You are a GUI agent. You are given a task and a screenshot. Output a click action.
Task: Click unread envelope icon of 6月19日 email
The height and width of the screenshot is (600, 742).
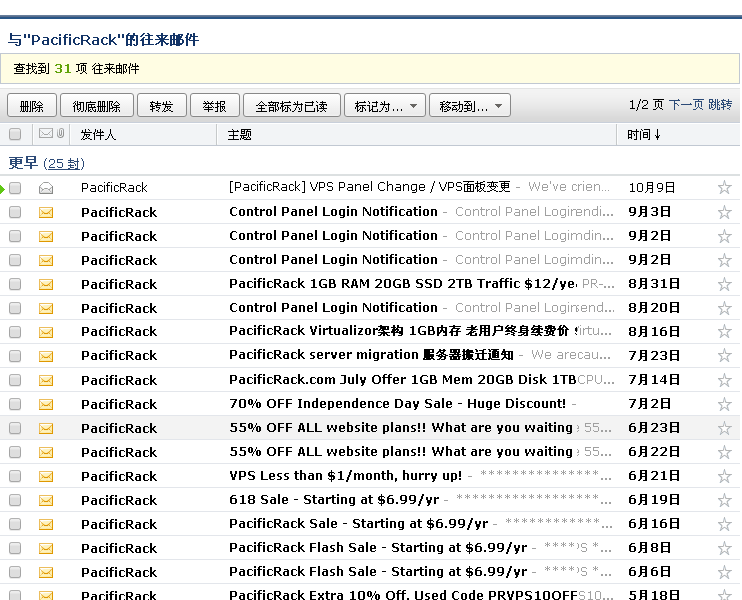click(46, 501)
